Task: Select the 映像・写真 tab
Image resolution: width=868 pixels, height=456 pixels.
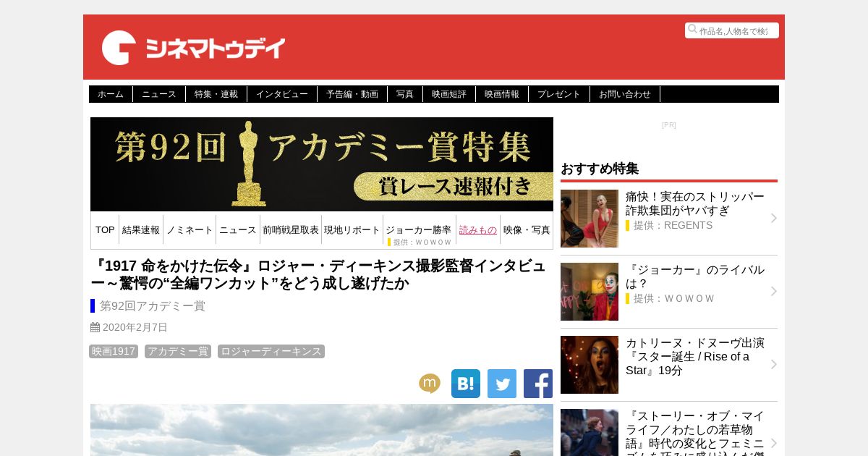Action: coord(527,229)
